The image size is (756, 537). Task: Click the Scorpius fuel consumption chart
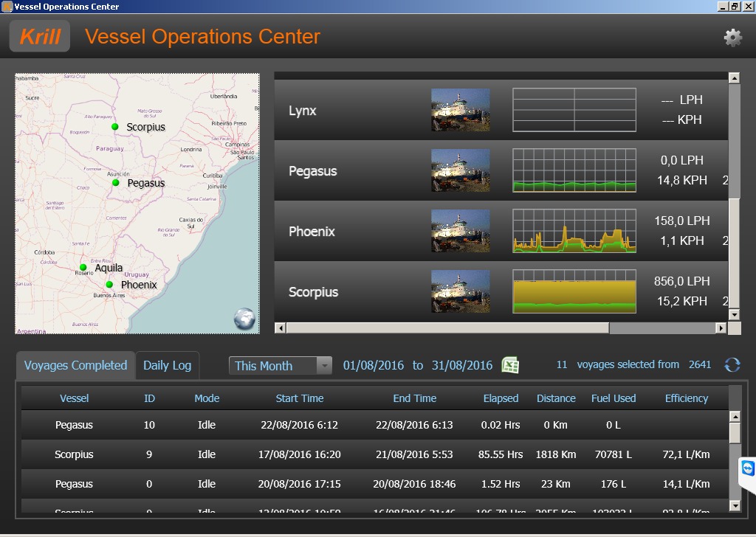pyautogui.click(x=574, y=291)
